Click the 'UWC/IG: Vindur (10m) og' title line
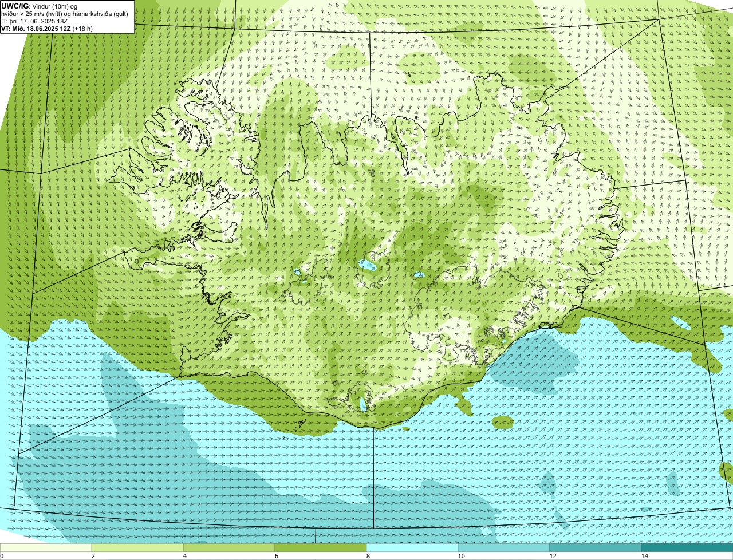Image resolution: width=733 pixels, height=560 pixels. 40,6
